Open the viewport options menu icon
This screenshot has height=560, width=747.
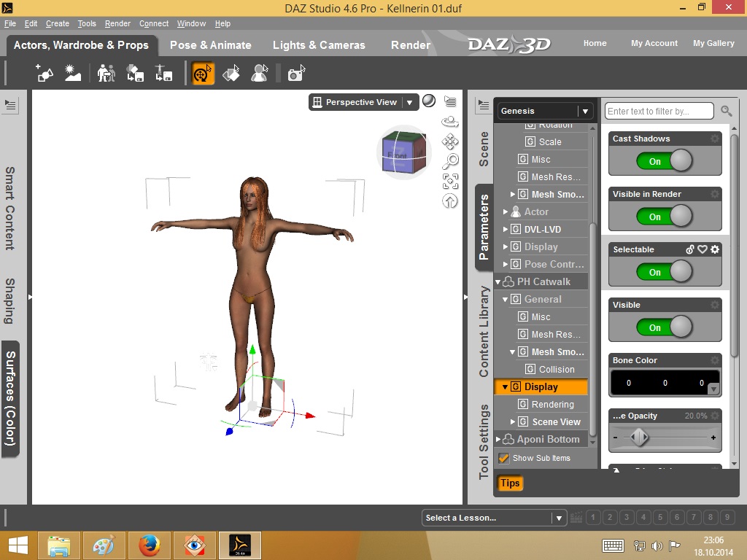click(450, 101)
